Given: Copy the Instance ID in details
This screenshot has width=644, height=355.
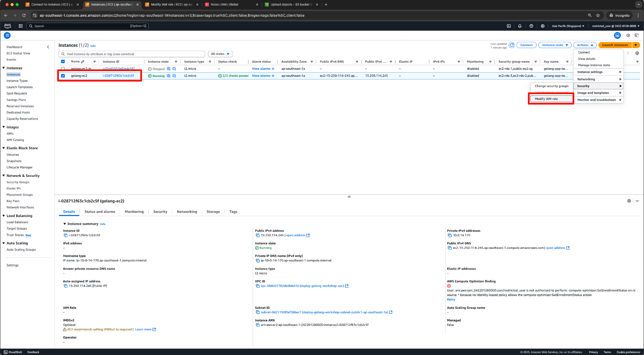Looking at the screenshot, I should [x=65, y=235].
